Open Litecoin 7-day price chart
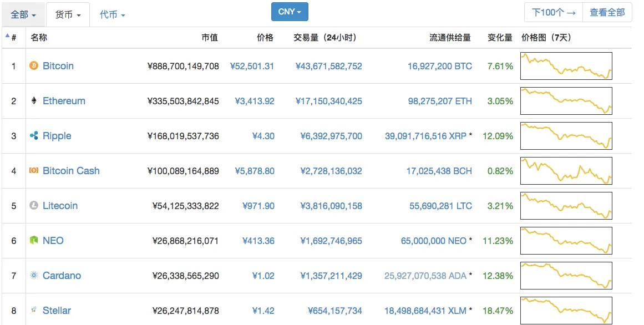 pos(566,205)
